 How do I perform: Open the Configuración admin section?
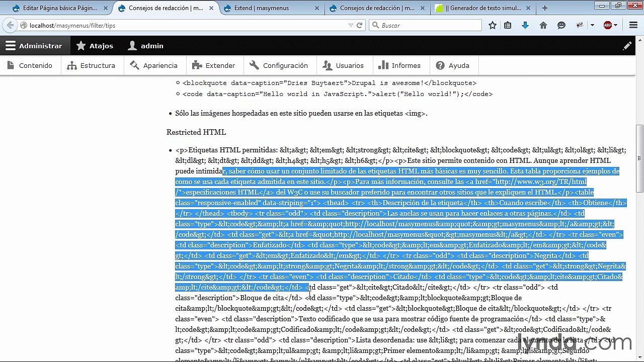(280, 65)
